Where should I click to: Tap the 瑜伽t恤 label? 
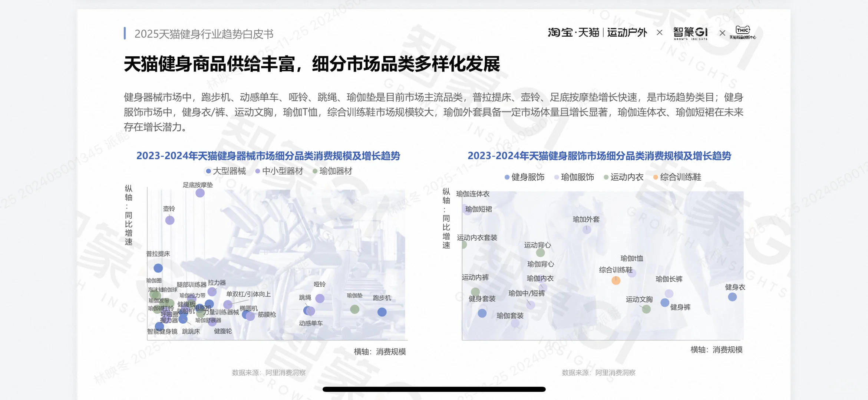(x=632, y=258)
